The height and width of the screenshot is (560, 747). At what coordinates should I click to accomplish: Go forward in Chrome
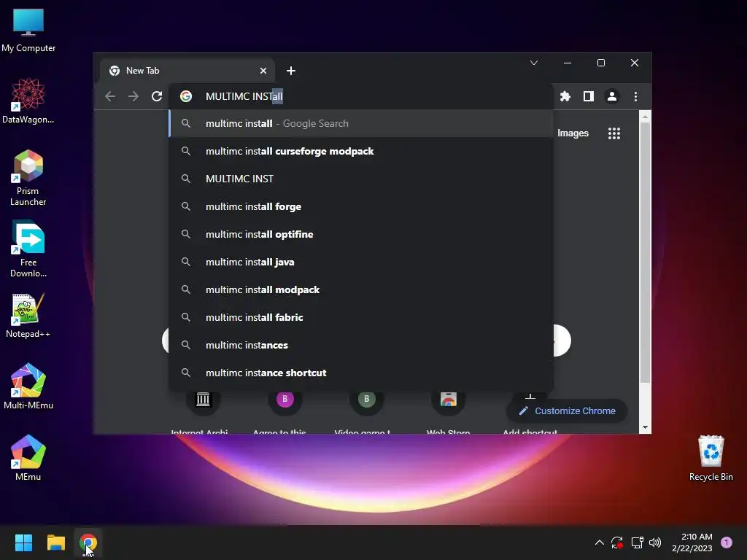click(133, 97)
